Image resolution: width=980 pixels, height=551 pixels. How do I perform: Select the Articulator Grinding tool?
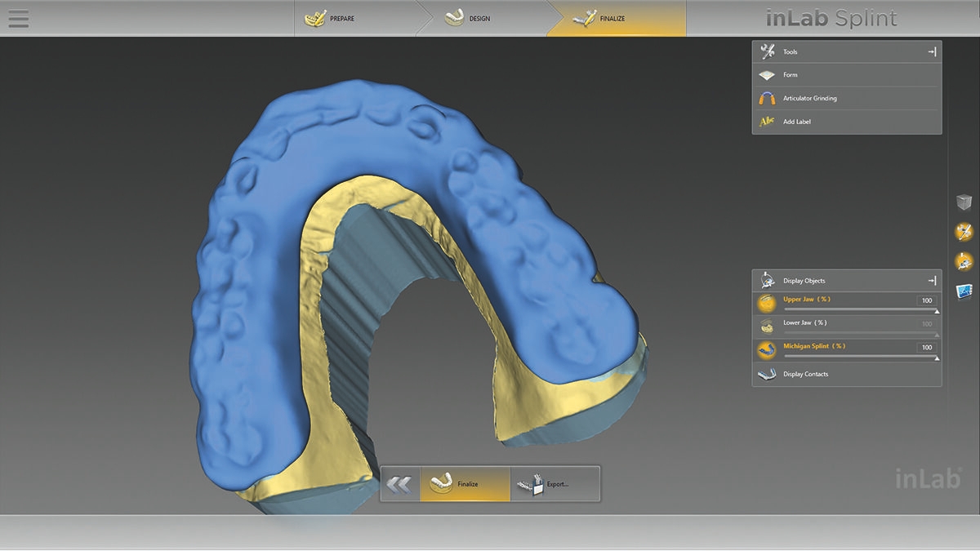click(847, 98)
